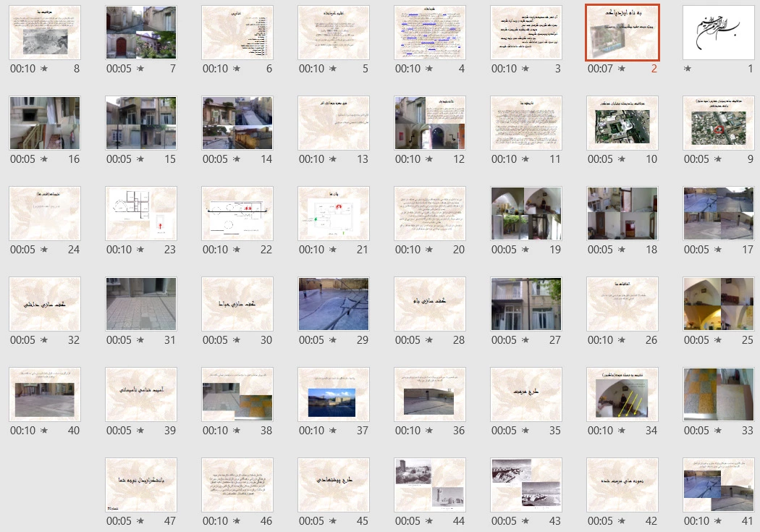Select the floor plan slide 21 thumbnail

[334, 214]
